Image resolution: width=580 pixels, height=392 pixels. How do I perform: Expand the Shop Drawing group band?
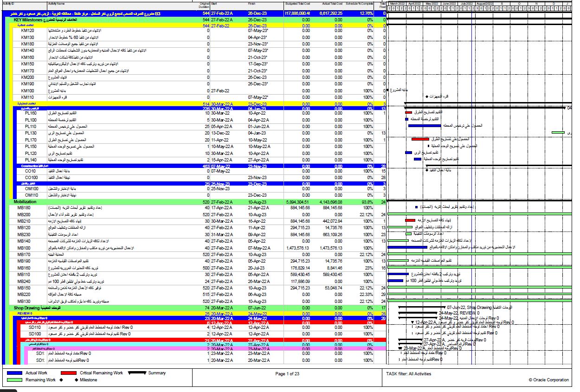point(30,308)
